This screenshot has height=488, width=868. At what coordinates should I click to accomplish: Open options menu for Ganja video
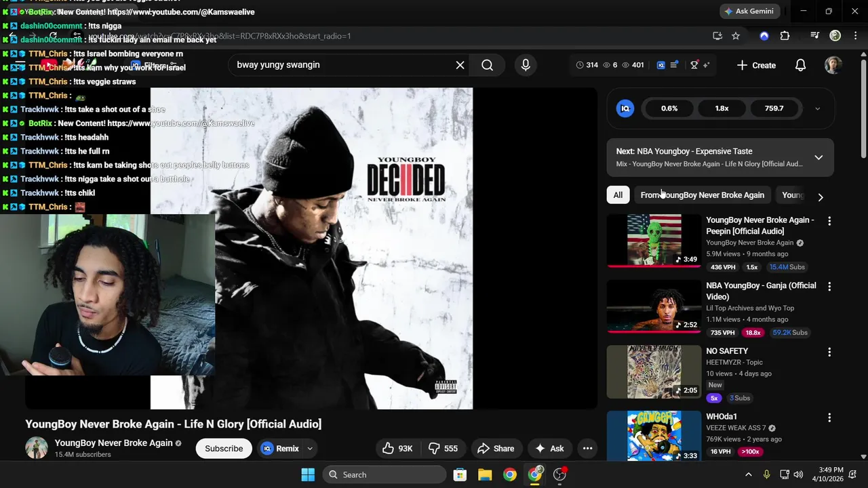pyautogui.click(x=829, y=287)
